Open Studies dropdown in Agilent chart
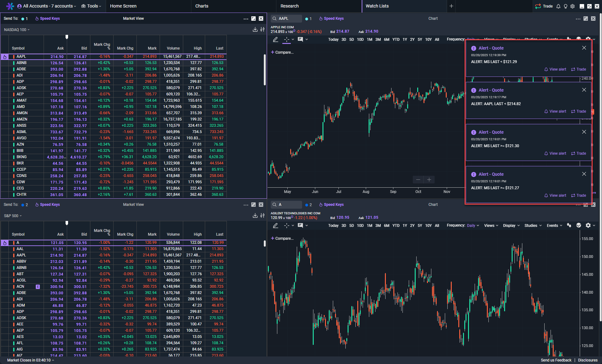Viewport: 602px width, 364px height. click(x=533, y=226)
